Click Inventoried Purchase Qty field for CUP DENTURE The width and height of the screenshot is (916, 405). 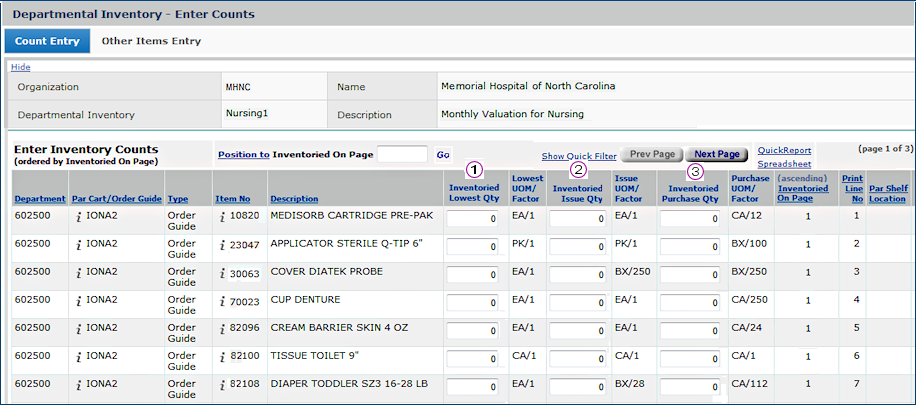pos(690,303)
